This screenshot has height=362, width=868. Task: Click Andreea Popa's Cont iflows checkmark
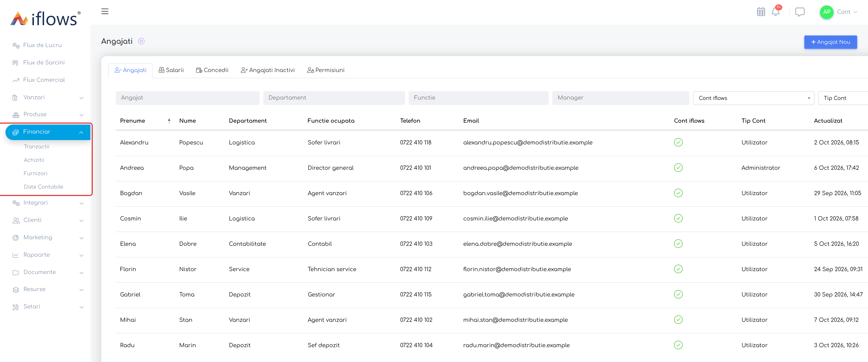click(678, 168)
